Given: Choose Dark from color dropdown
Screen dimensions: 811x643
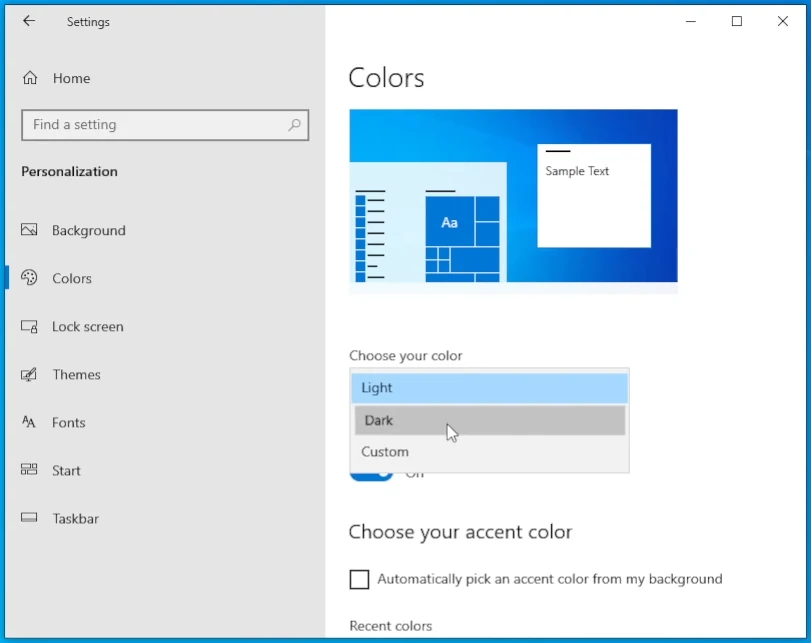Looking at the screenshot, I should 489,420.
